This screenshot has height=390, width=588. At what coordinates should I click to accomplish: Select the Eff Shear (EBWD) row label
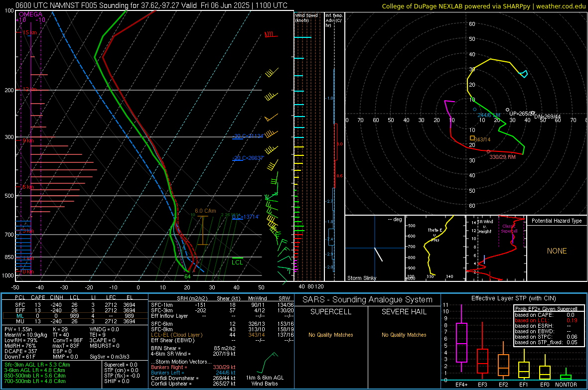click(173, 340)
